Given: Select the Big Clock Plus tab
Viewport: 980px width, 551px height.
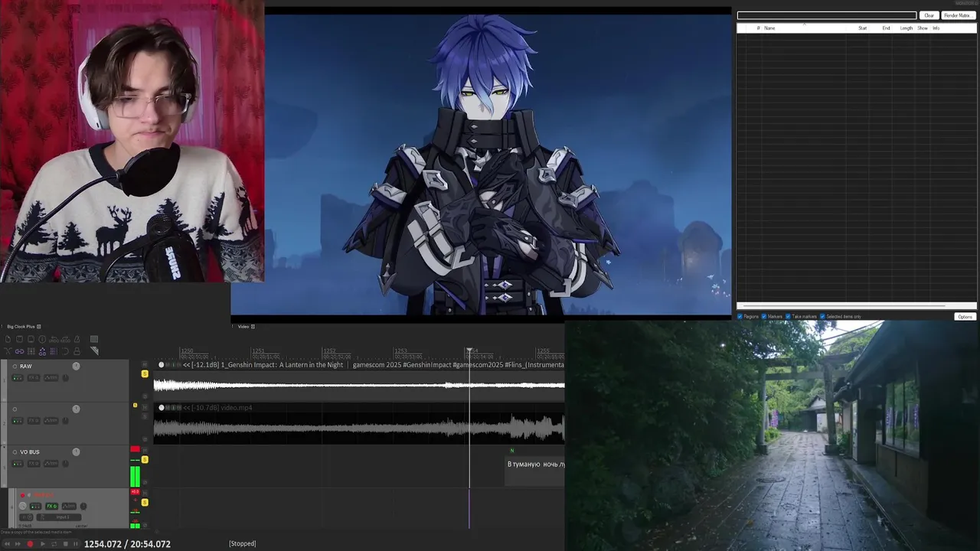Looking at the screenshot, I should 20,327.
